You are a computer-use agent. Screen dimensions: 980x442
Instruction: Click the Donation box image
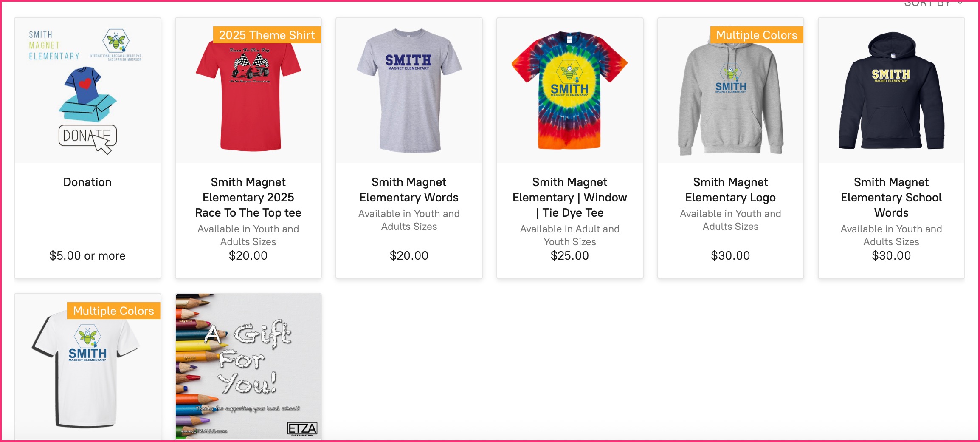87,91
